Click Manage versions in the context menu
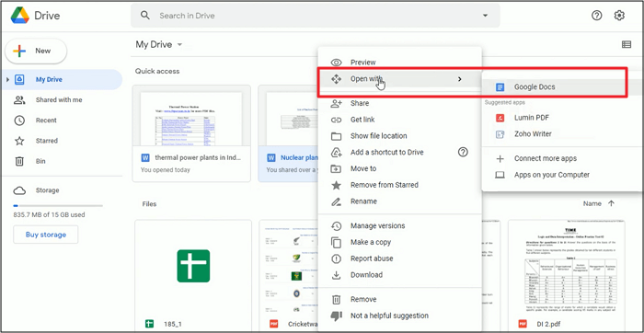This screenshot has height=333, width=644. point(399,225)
